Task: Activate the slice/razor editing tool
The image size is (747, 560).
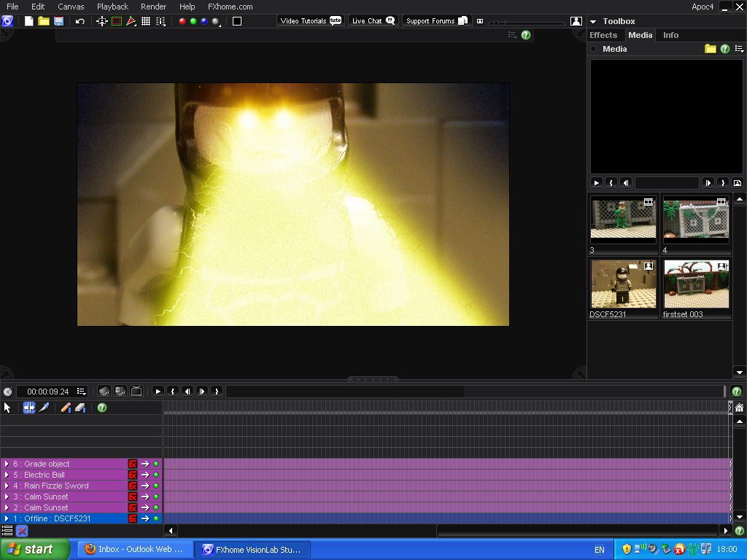Action: tap(44, 408)
